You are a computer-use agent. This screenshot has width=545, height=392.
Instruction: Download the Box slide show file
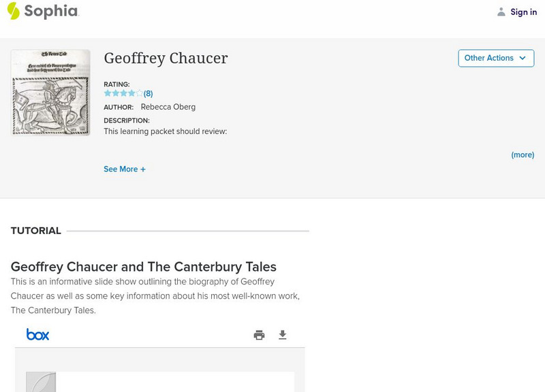click(283, 335)
